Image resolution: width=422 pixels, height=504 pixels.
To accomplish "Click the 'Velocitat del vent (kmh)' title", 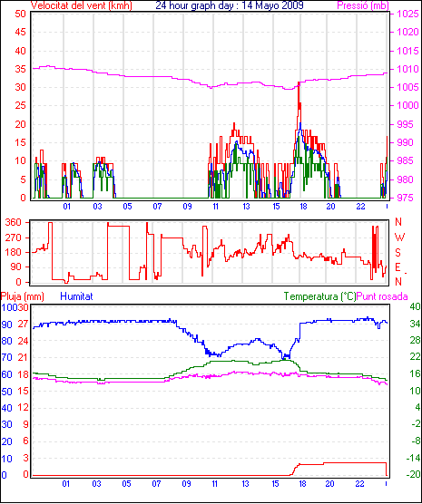I will pyautogui.click(x=81, y=5).
